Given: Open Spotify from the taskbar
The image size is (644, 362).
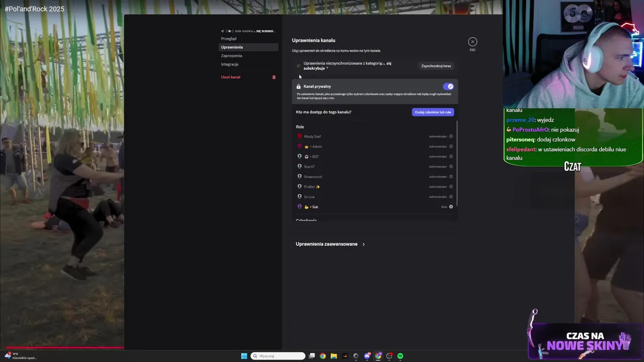Looking at the screenshot, I should point(400,356).
